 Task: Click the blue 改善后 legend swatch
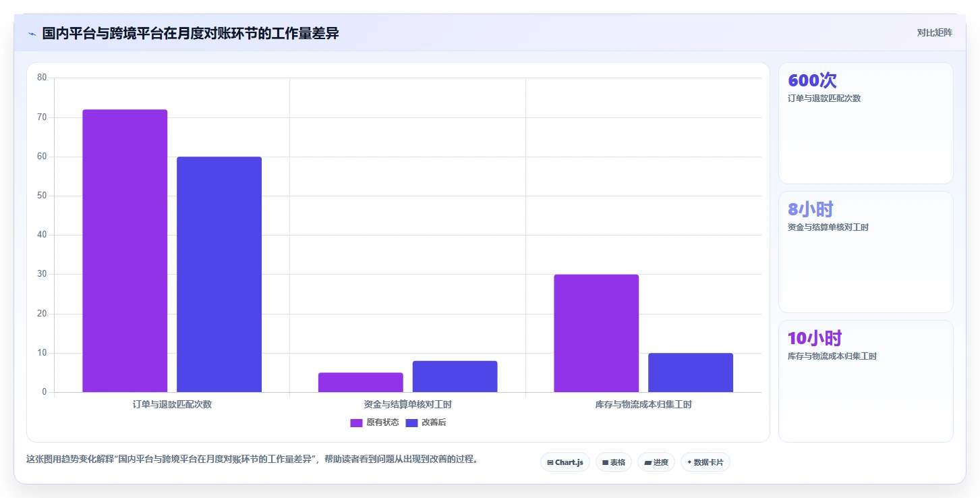(411, 423)
